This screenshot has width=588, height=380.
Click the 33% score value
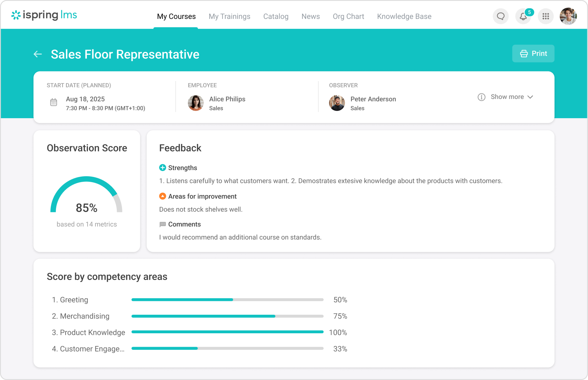coord(340,349)
